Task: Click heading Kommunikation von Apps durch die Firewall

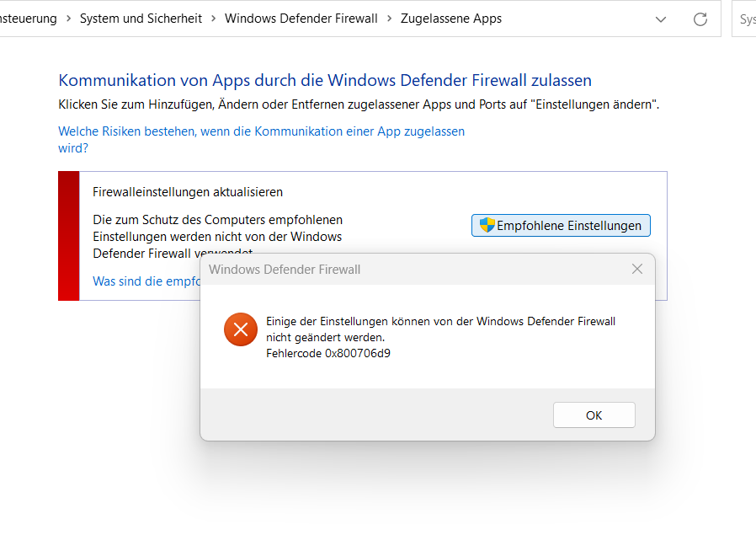Action: (x=325, y=80)
